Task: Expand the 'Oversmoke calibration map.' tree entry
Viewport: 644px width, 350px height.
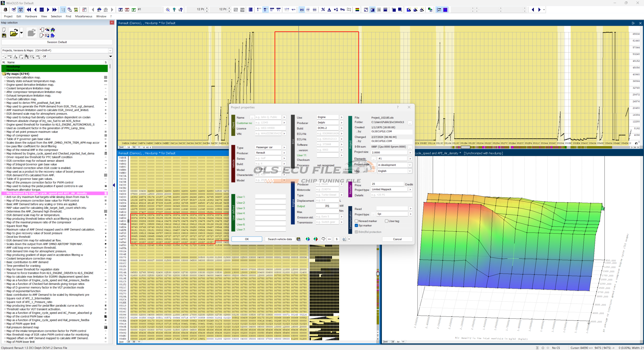Action: tap(5, 77)
